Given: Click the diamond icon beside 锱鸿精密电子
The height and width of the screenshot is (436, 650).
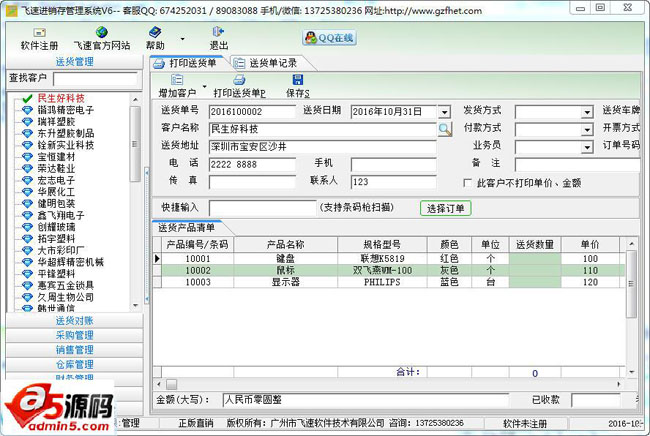Looking at the screenshot, I should pos(27,110).
